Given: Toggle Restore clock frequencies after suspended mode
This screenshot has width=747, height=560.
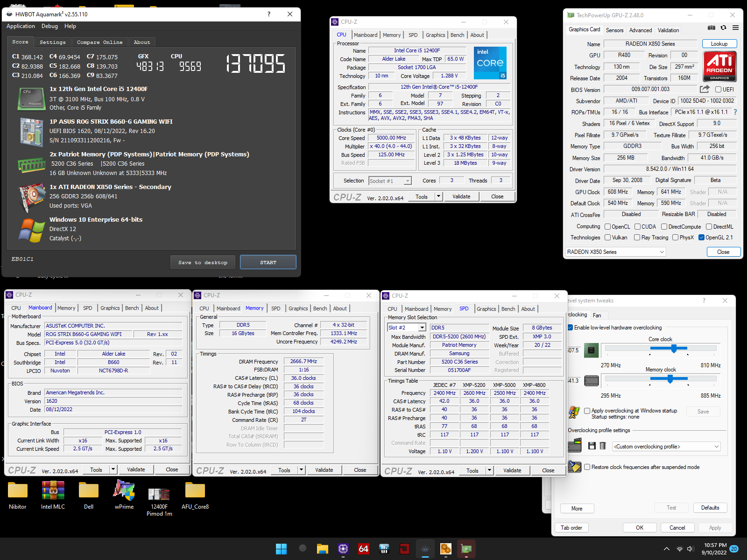Looking at the screenshot, I should (x=587, y=467).
